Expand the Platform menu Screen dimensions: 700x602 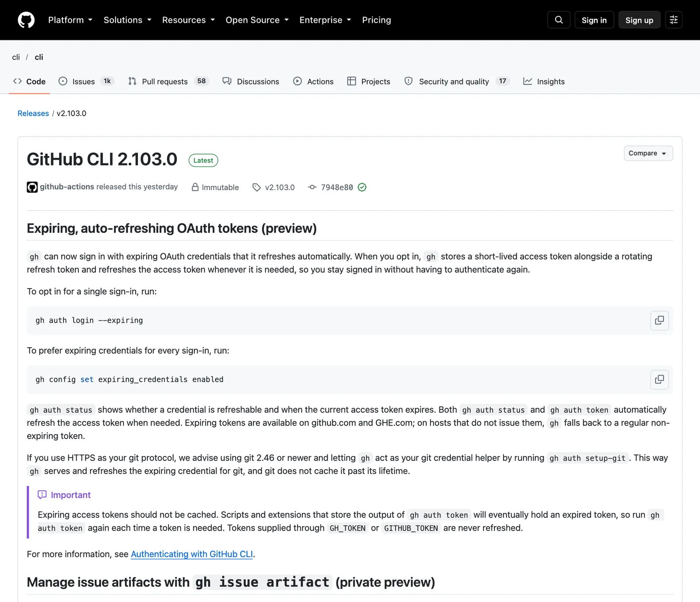pos(70,20)
